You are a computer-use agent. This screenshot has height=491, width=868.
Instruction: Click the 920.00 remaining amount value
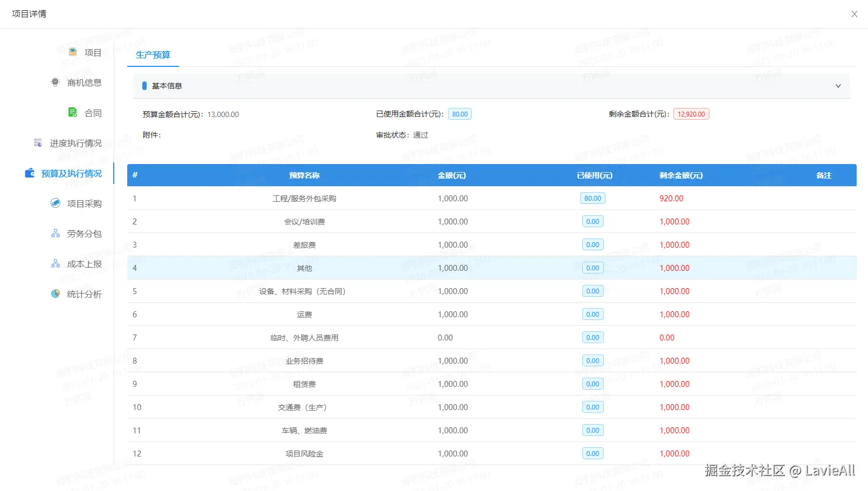671,198
